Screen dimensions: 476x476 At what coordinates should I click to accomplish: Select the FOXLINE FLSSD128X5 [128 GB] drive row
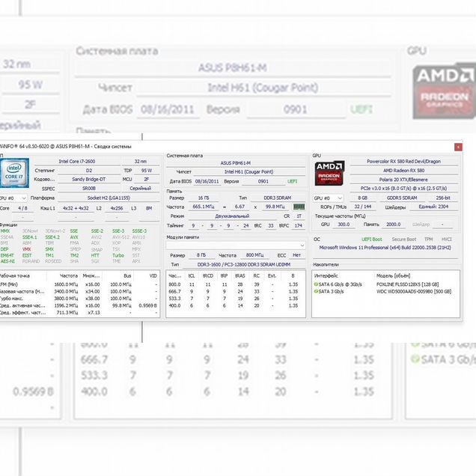click(385, 284)
